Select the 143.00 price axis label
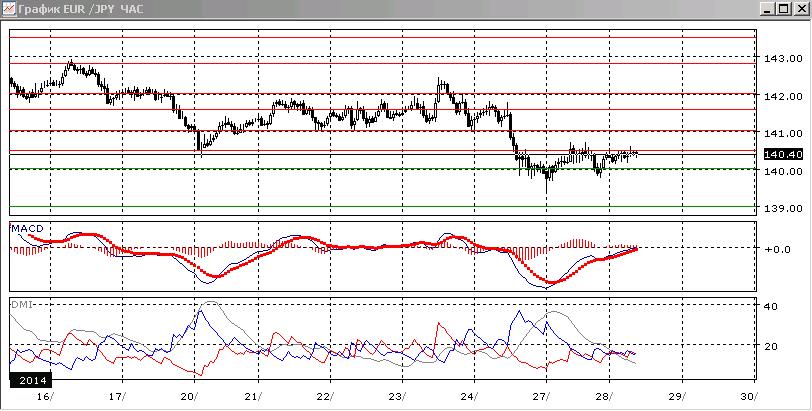This screenshot has width=812, height=411. pos(782,59)
